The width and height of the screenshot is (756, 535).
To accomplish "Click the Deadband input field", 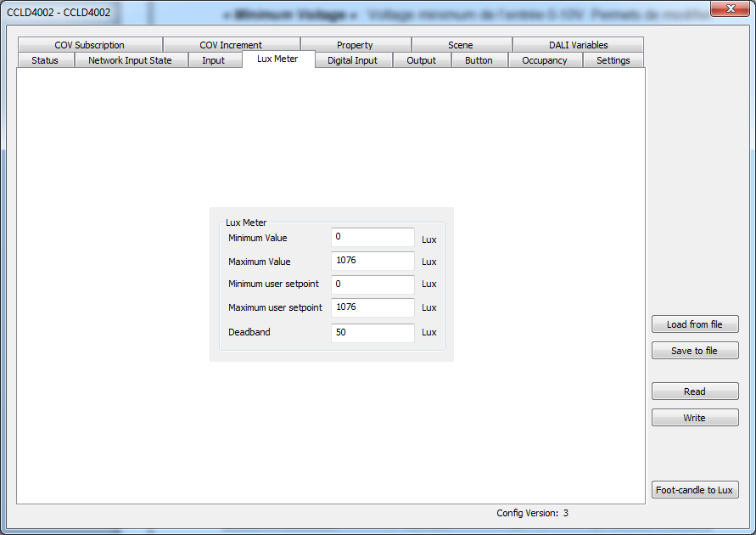I will point(372,332).
